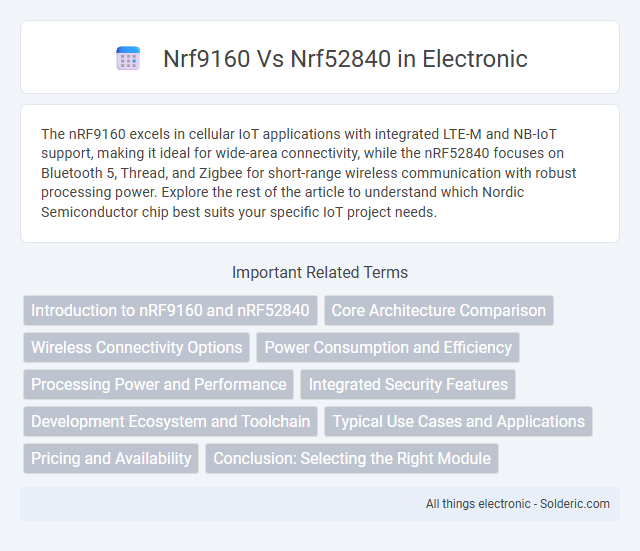Screen dimensions: 640x551
Task: Click the 'Important Related Terms' heading
Action: 320,272
